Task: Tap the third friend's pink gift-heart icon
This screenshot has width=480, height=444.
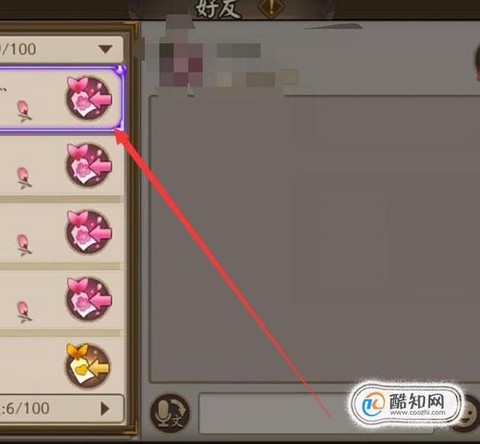Action: click(x=89, y=232)
